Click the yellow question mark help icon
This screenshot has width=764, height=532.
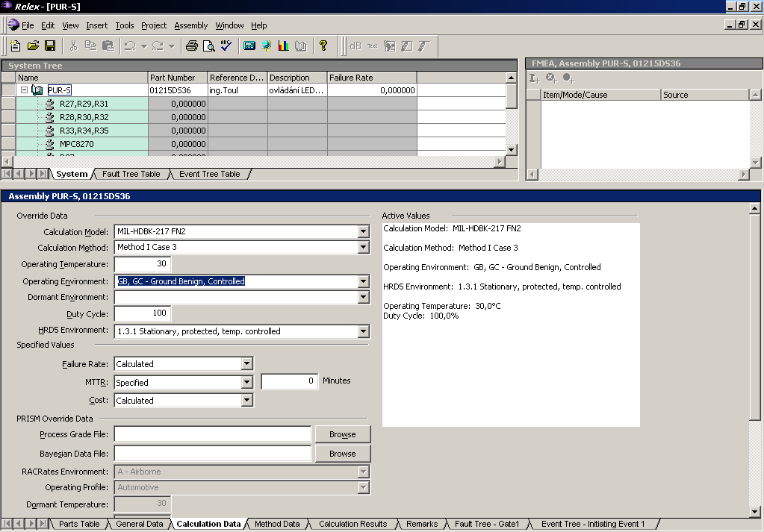click(323, 46)
